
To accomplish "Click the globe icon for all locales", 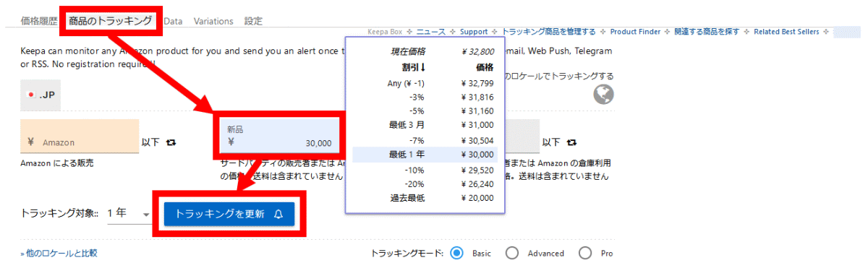I will click(x=603, y=95).
